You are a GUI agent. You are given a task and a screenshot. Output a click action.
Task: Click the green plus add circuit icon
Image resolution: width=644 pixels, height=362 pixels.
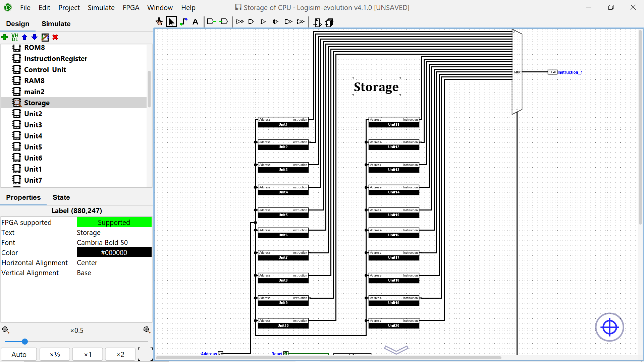coord(5,37)
